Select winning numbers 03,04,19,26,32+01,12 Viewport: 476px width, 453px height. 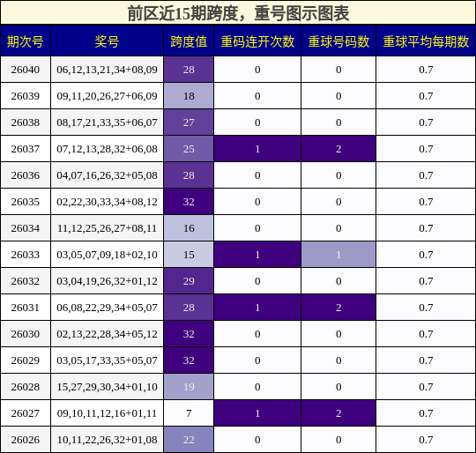click(108, 281)
